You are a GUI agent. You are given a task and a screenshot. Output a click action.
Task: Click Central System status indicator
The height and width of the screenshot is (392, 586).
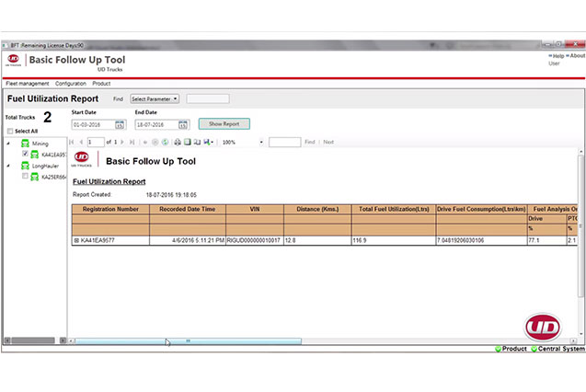558,349
